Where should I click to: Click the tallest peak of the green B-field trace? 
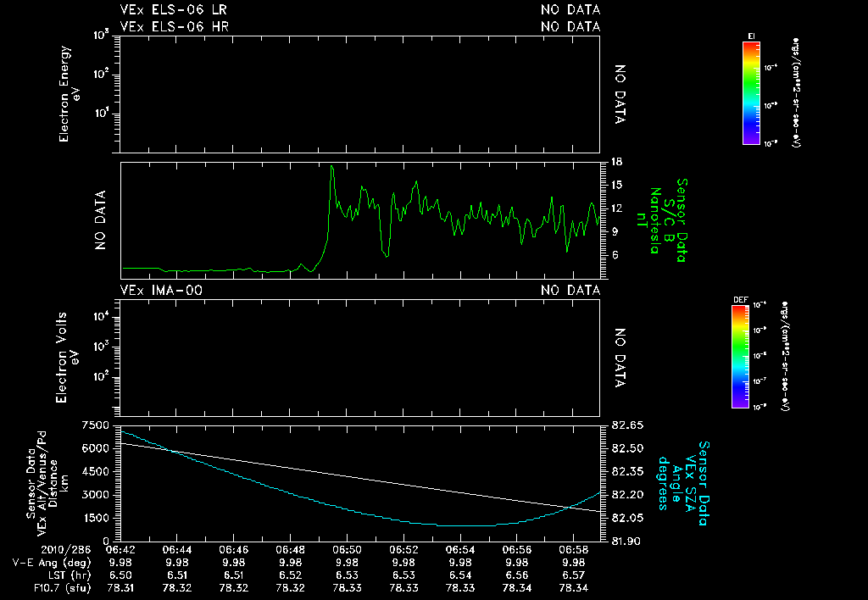coord(331,166)
